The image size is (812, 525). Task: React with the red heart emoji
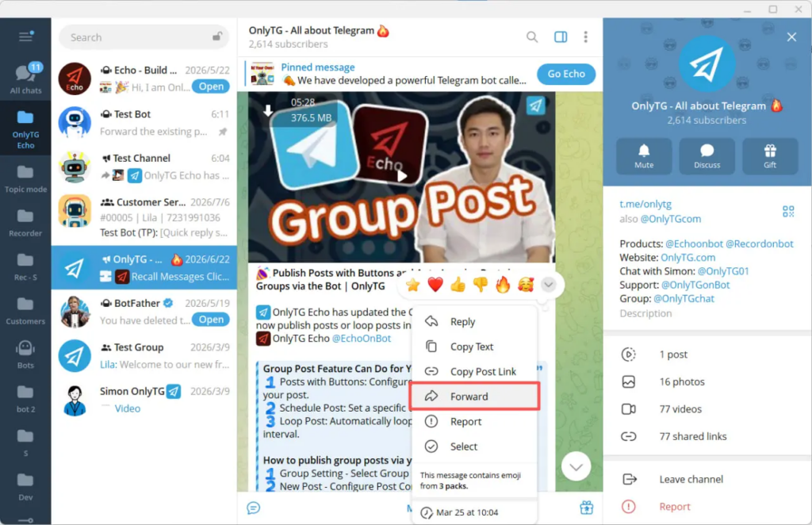pos(435,285)
